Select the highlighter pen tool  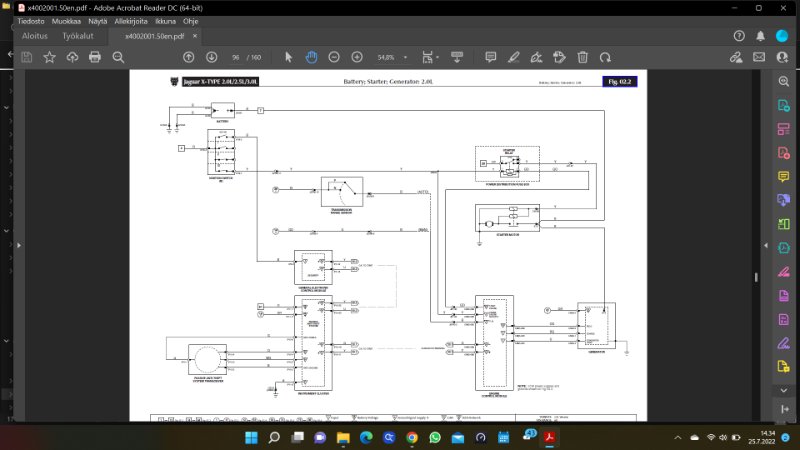point(514,57)
